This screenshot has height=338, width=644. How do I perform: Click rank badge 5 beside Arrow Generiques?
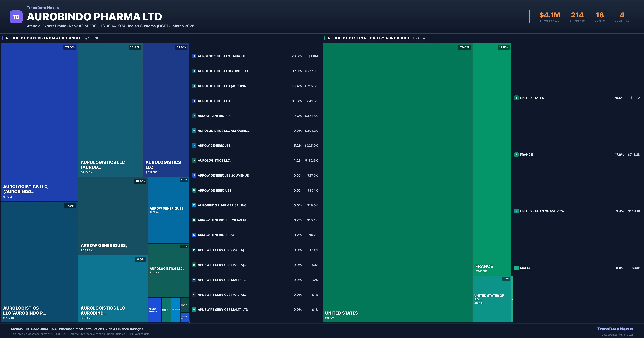[194, 116]
